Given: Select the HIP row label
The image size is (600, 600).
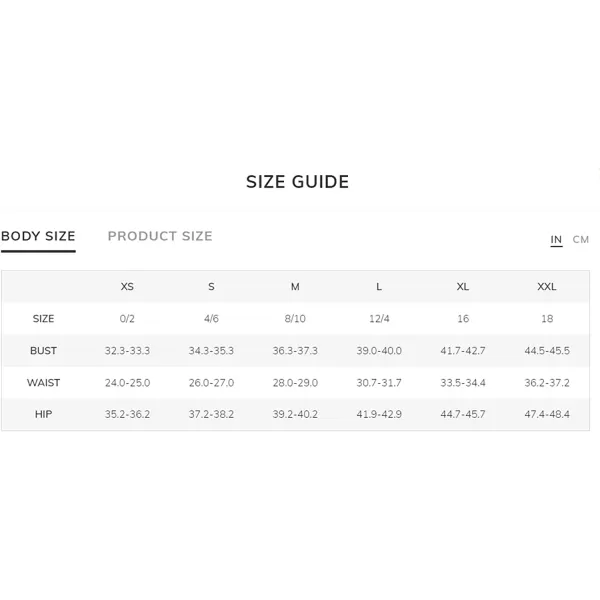Looking at the screenshot, I should click(x=43, y=414).
